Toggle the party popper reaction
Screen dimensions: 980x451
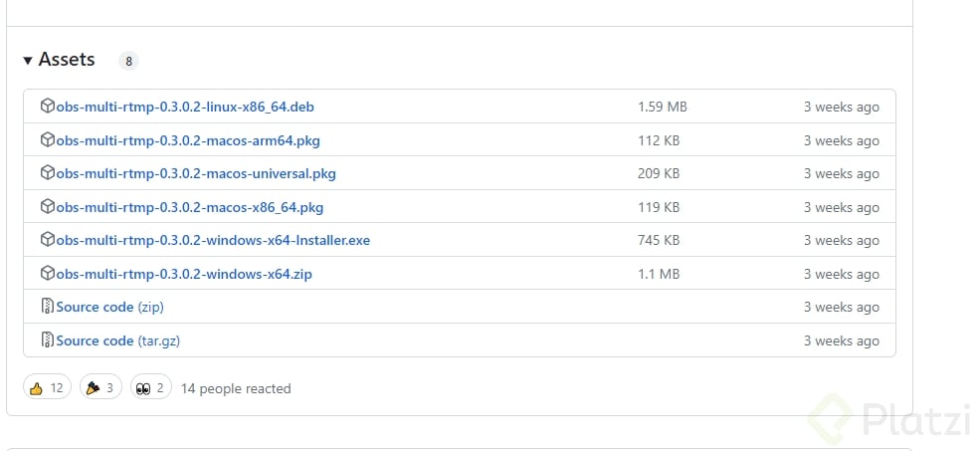100,388
